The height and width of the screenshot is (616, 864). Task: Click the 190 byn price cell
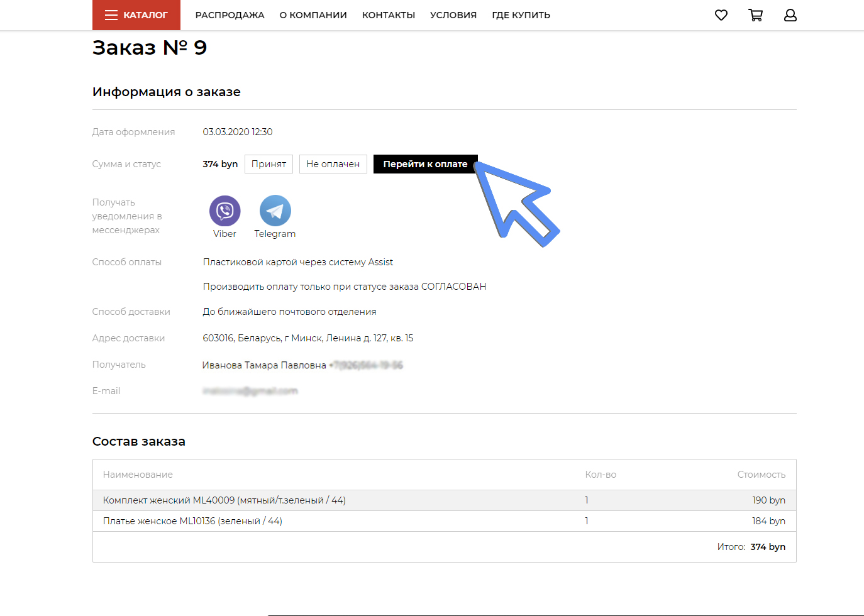tap(768, 500)
